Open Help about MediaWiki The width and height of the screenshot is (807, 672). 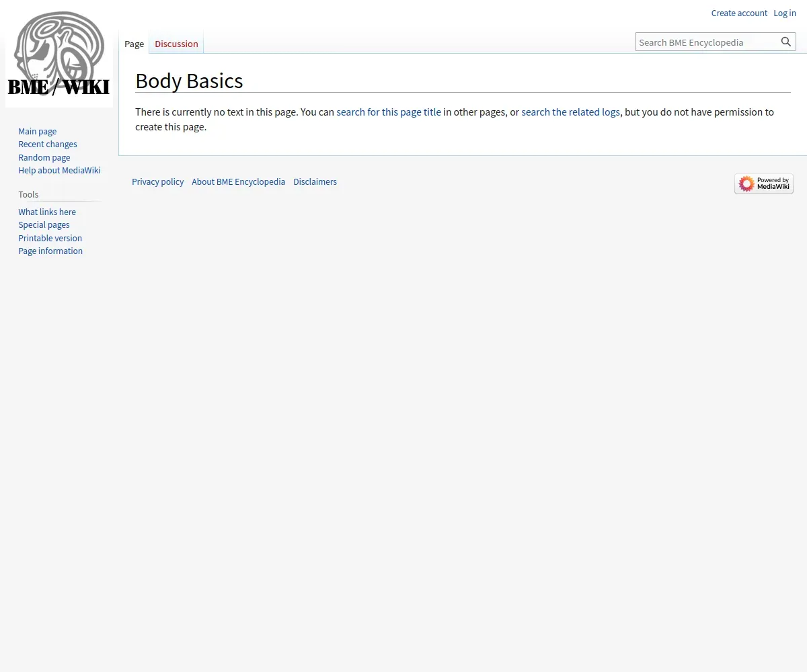click(59, 170)
